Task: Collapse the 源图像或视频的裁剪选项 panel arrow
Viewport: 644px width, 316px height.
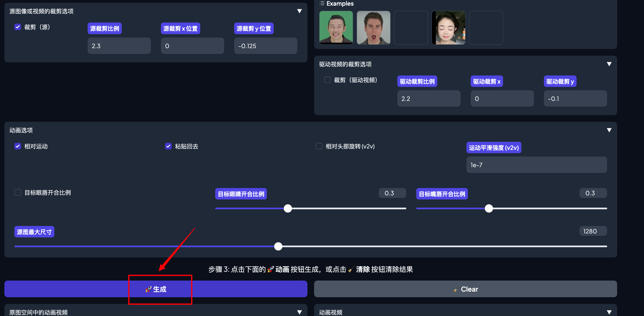Action: (x=299, y=11)
